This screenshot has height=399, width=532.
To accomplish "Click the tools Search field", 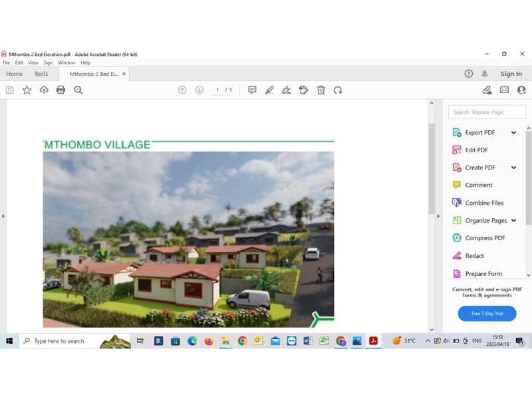I will 487,112.
